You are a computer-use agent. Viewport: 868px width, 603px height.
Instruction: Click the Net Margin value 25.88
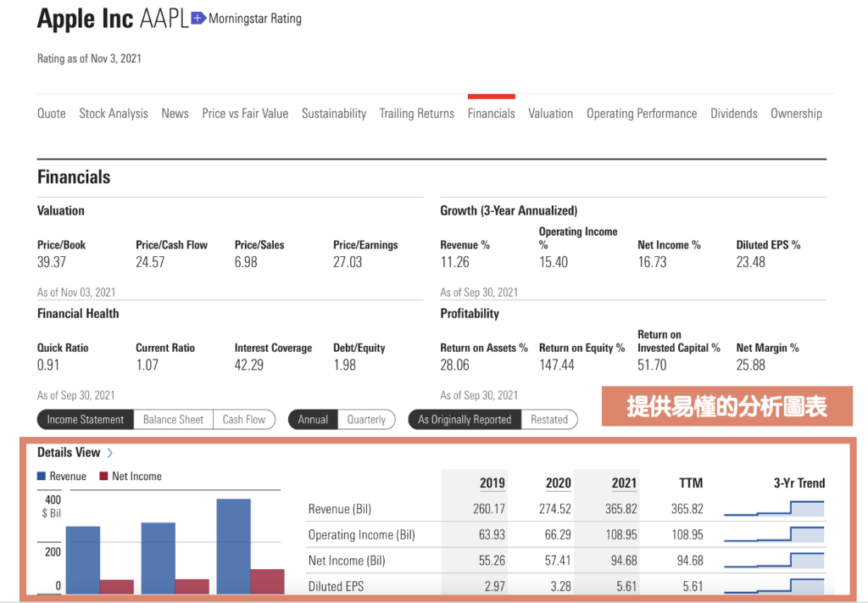pyautogui.click(x=751, y=365)
